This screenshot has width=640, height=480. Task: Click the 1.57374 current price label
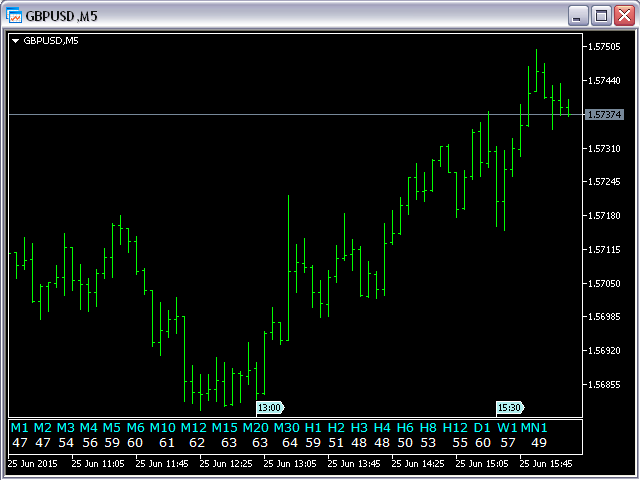pyautogui.click(x=604, y=115)
